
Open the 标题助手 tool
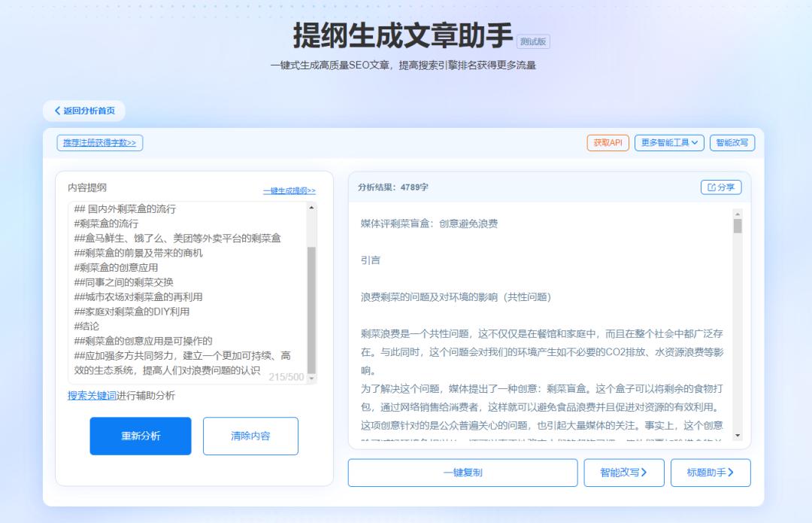[x=710, y=473]
